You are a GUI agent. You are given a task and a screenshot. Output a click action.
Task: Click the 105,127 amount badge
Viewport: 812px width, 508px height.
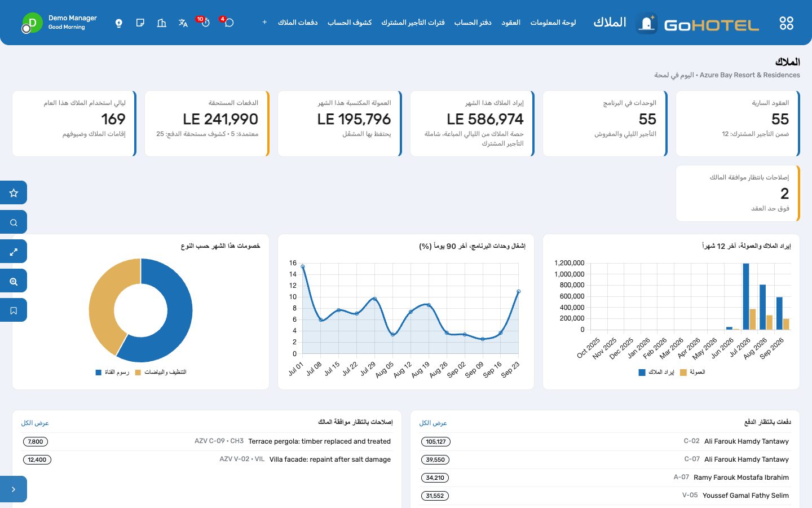436,442
